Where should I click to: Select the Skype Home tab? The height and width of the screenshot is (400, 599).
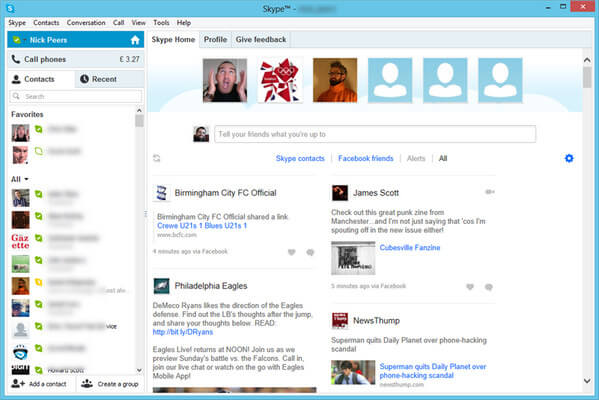click(x=173, y=40)
